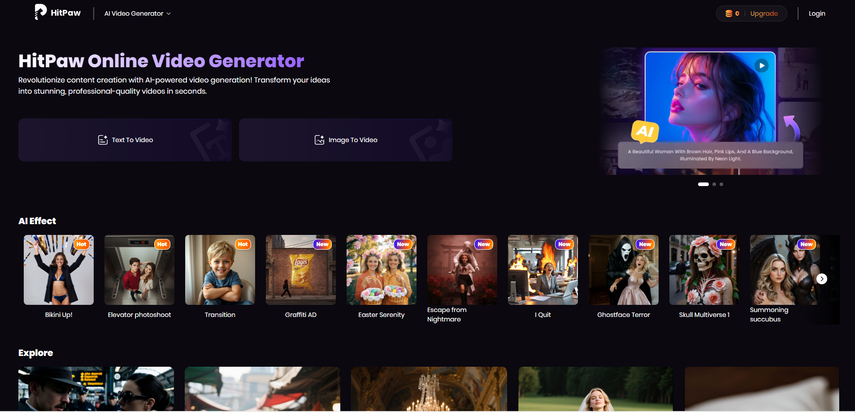
Task: Select the first carousel indicator dot
Action: tap(703, 184)
